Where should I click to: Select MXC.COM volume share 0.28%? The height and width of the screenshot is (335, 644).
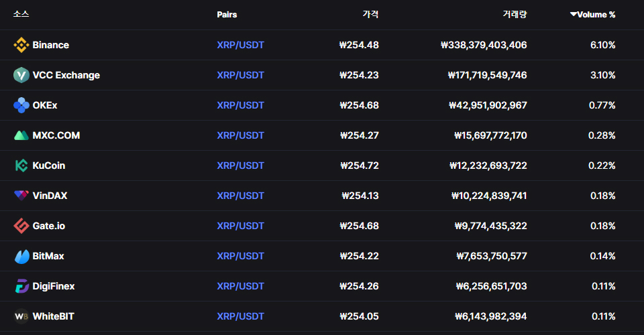[x=602, y=135]
